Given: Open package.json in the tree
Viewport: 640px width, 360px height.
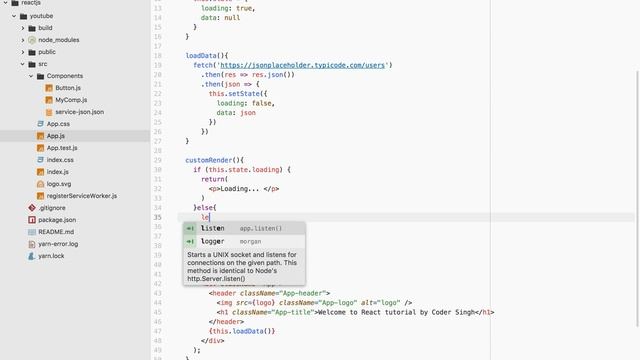Looking at the screenshot, I should tap(57, 220).
